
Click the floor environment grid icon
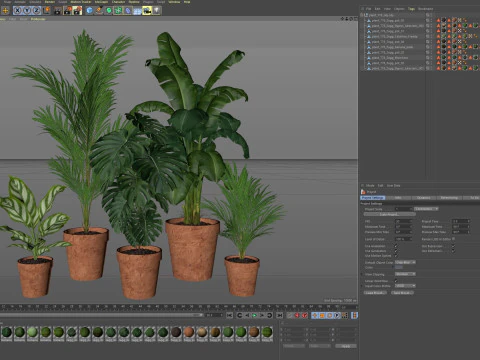point(137,11)
